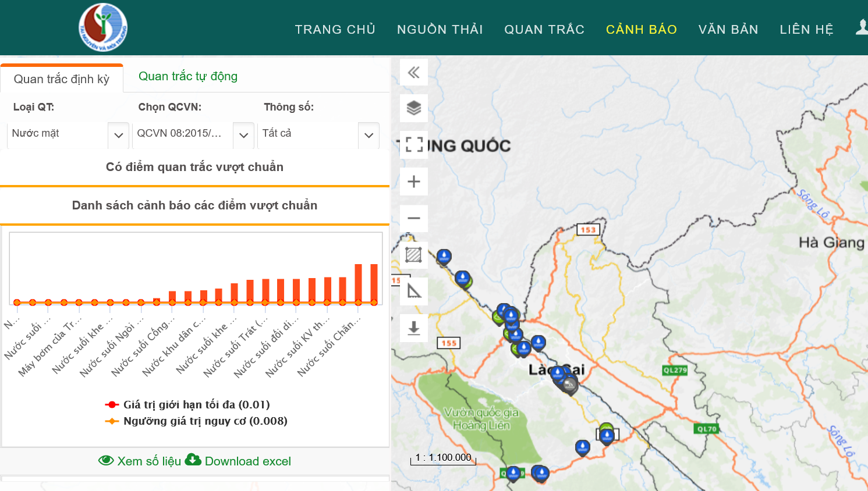This screenshot has height=491, width=868.
Task: Collapse the side panel with double-chevron icon
Action: pos(414,73)
